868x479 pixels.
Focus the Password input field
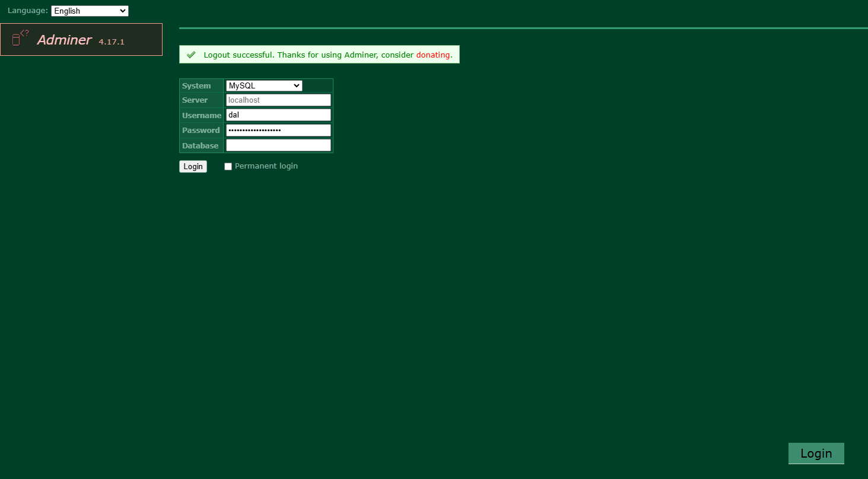[278, 130]
